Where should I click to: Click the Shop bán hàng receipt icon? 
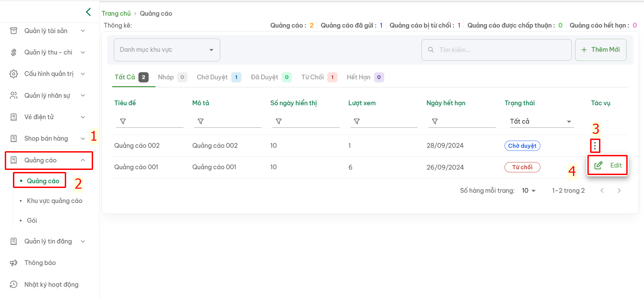[x=14, y=139]
